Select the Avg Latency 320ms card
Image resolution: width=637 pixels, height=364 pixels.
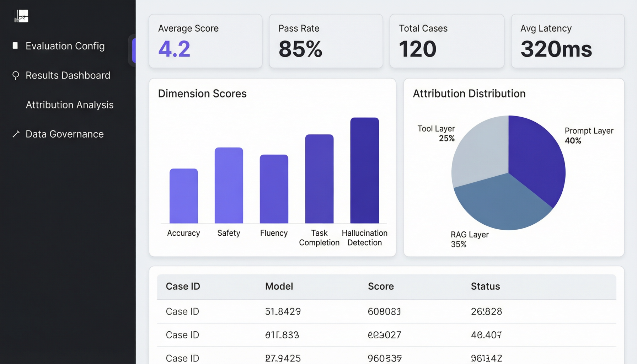[x=568, y=41]
